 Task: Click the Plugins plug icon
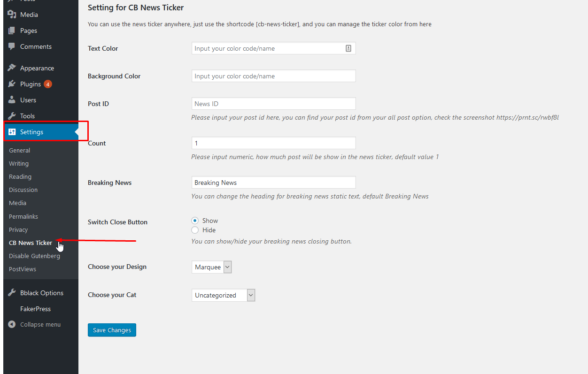12,84
